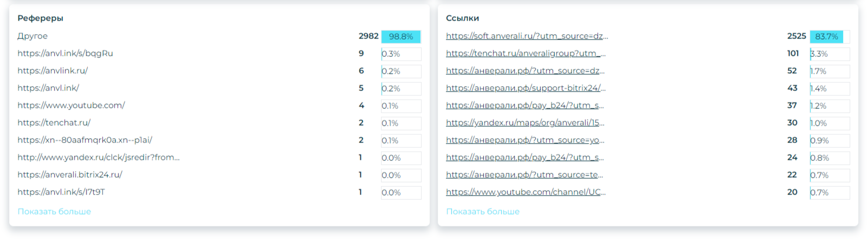Open the анверали.рф/support-bitrix24 link
868x240 pixels.
(525, 88)
